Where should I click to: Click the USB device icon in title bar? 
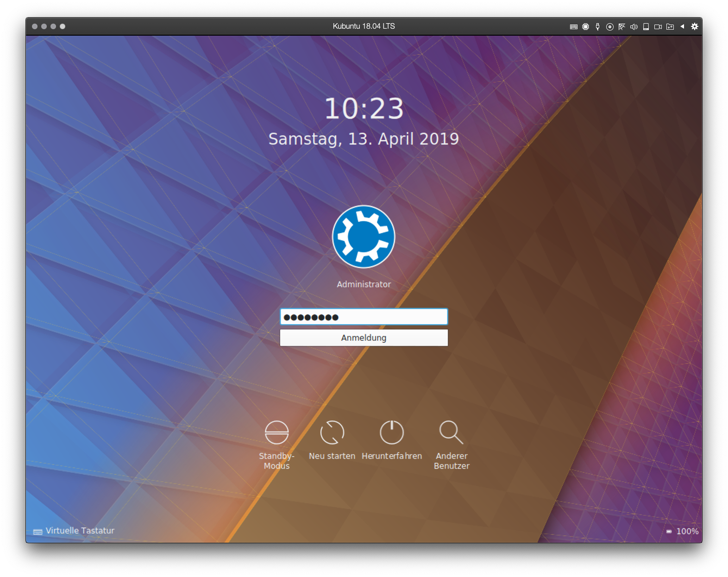click(598, 27)
